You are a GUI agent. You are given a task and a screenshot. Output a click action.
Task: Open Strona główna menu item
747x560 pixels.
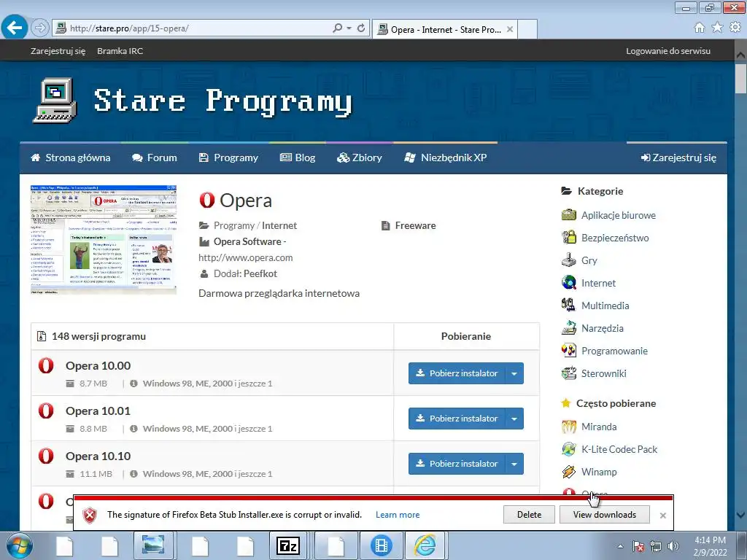(71, 157)
